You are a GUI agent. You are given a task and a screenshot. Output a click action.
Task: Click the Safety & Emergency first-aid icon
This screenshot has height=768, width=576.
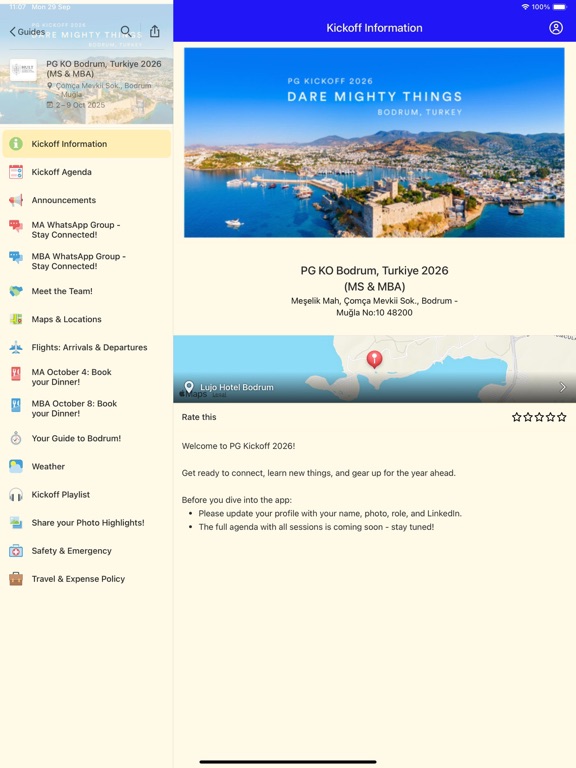(x=16, y=551)
